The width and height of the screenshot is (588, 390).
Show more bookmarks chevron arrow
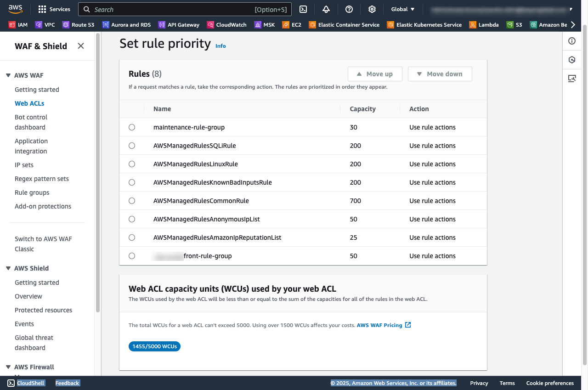(x=573, y=25)
